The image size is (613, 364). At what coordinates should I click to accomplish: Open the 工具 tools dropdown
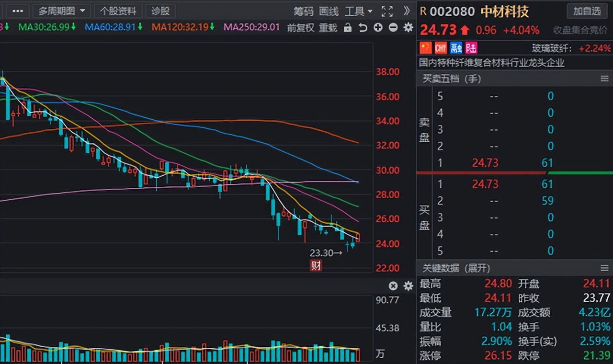[x=359, y=11]
